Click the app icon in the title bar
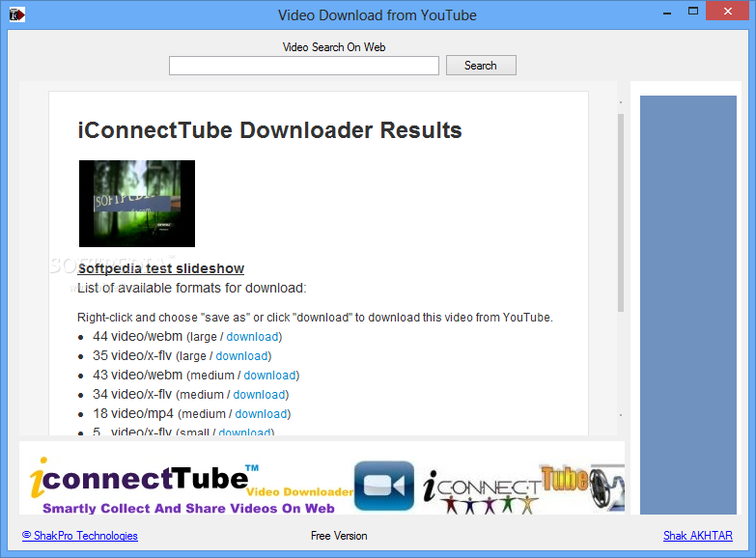The width and height of the screenshot is (756, 558). pos(16,14)
